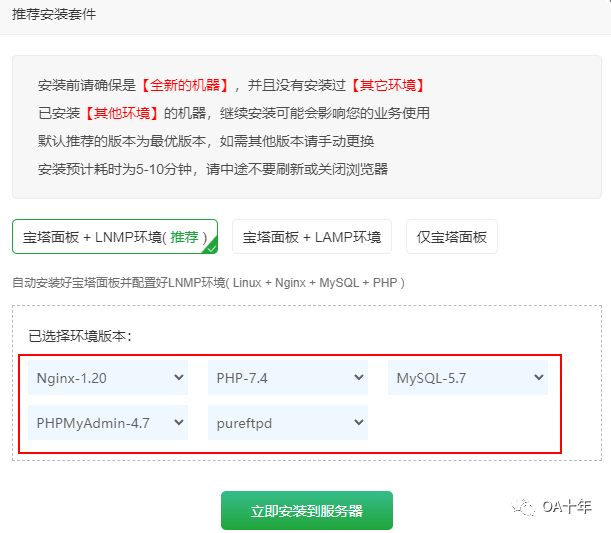This screenshot has width=611, height=533.
Task: Select the 宝塔面板 + LNMP环境 option
Action: (114, 237)
